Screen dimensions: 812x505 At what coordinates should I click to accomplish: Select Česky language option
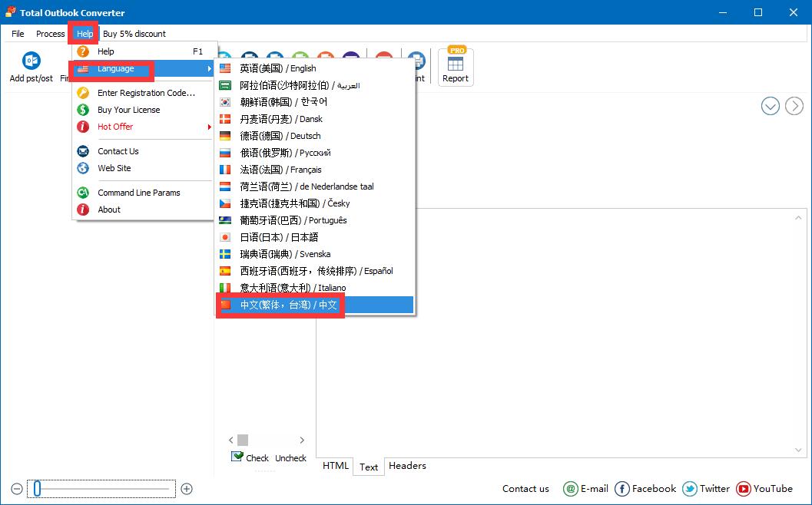point(315,203)
